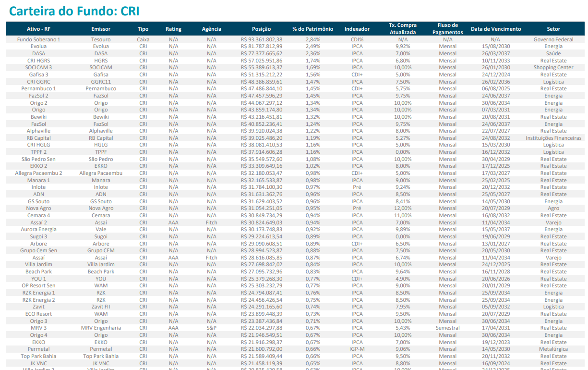Select the maturity date '19/12/2023'

tap(495, 342)
